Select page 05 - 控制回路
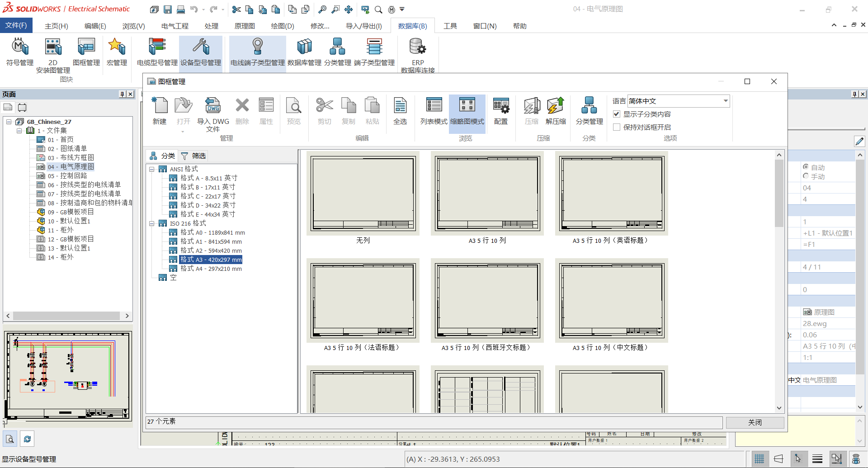 click(x=67, y=176)
